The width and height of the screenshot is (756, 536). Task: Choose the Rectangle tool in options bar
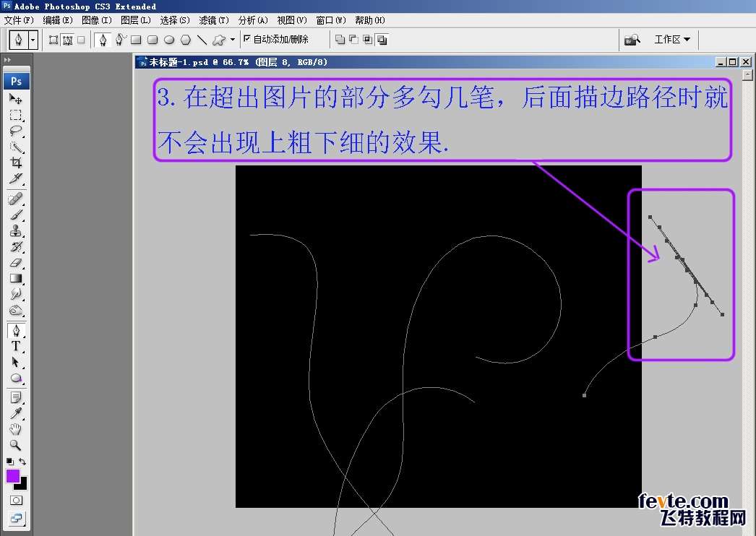coord(136,40)
